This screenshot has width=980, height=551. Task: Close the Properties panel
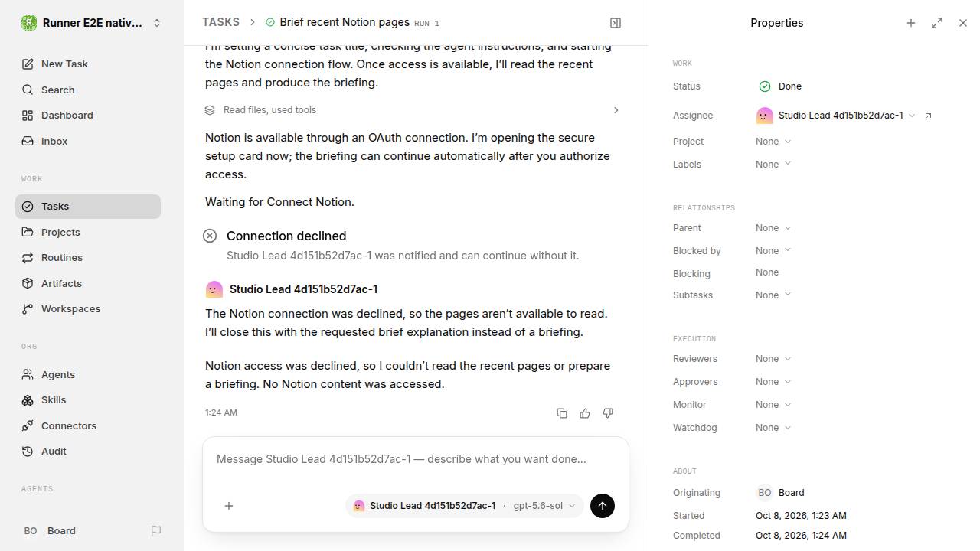963,23
